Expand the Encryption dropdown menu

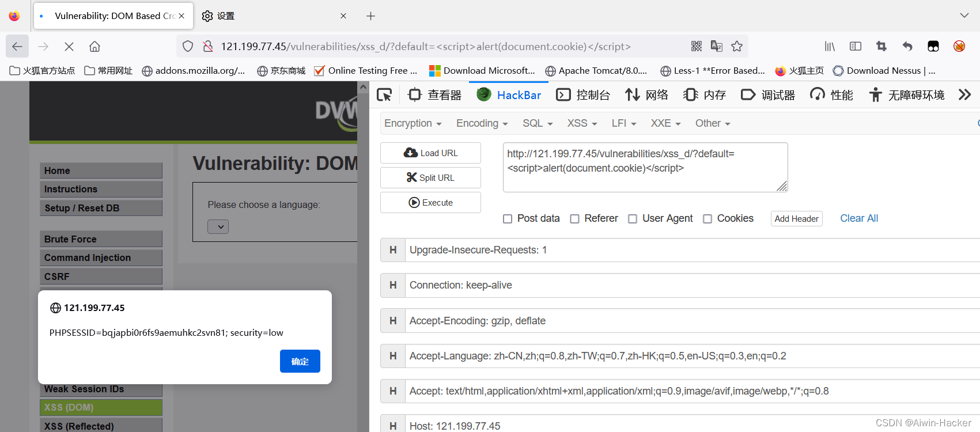413,123
